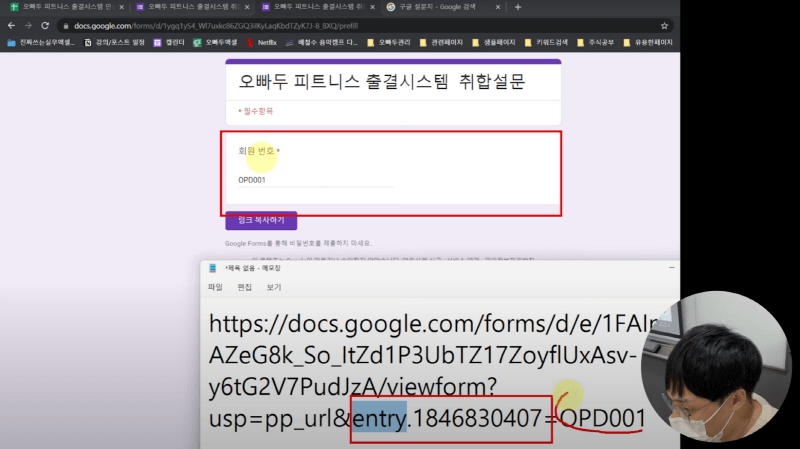The height and width of the screenshot is (449, 800).
Task: Select the third, active Google Forms tab
Action: click(318, 7)
